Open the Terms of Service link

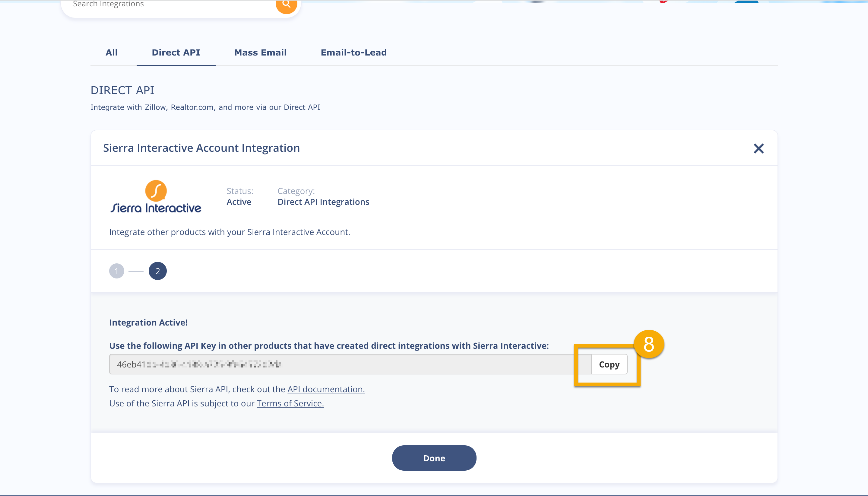(290, 403)
